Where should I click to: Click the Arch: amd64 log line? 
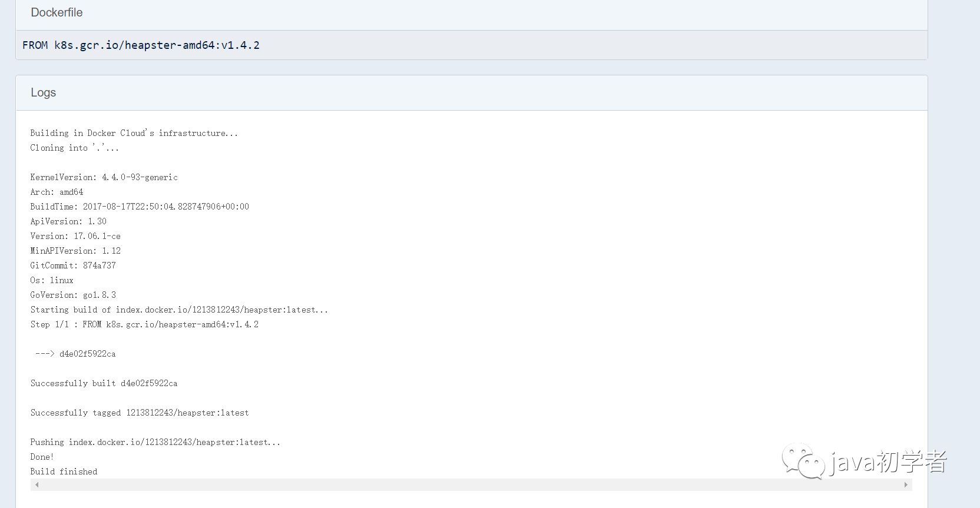pos(57,192)
